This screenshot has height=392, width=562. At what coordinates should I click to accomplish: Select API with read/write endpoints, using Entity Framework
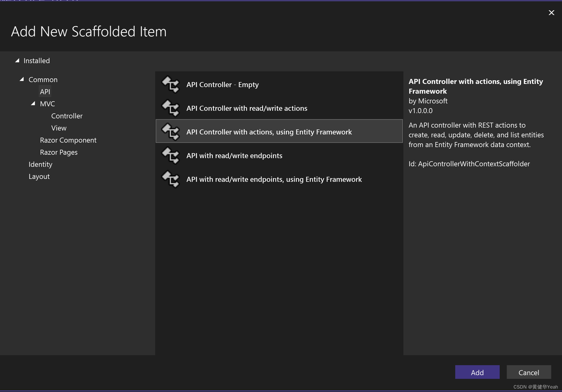[274, 179]
